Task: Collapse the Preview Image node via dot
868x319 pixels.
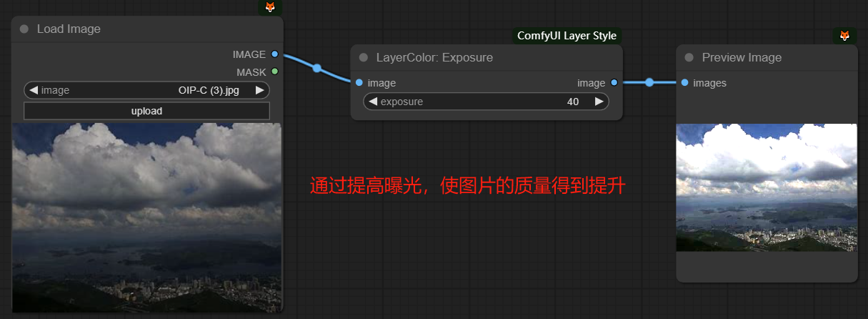Action: pyautogui.click(x=689, y=58)
